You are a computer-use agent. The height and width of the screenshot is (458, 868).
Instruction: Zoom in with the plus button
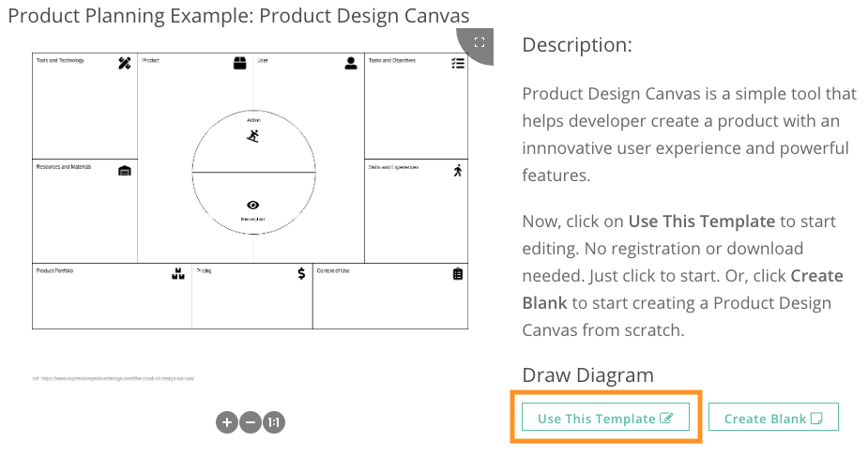point(227,422)
